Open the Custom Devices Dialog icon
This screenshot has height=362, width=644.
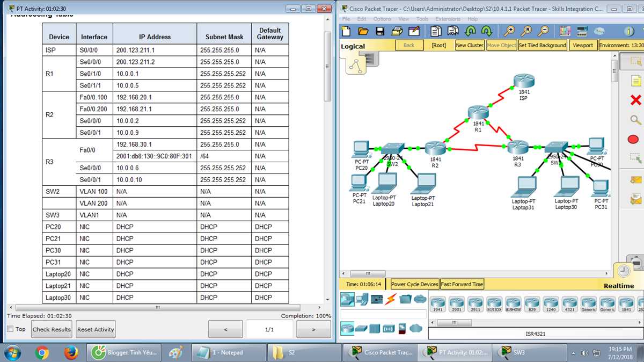pyautogui.click(x=582, y=31)
